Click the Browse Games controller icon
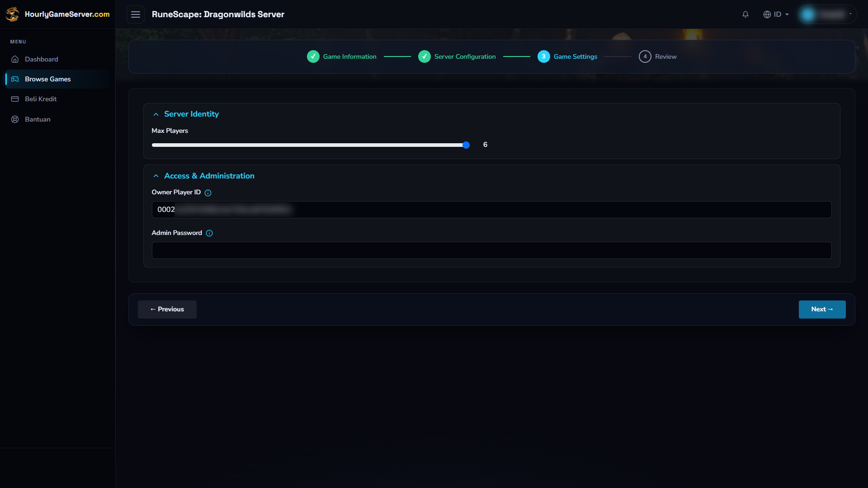The image size is (868, 488). coord(15,79)
